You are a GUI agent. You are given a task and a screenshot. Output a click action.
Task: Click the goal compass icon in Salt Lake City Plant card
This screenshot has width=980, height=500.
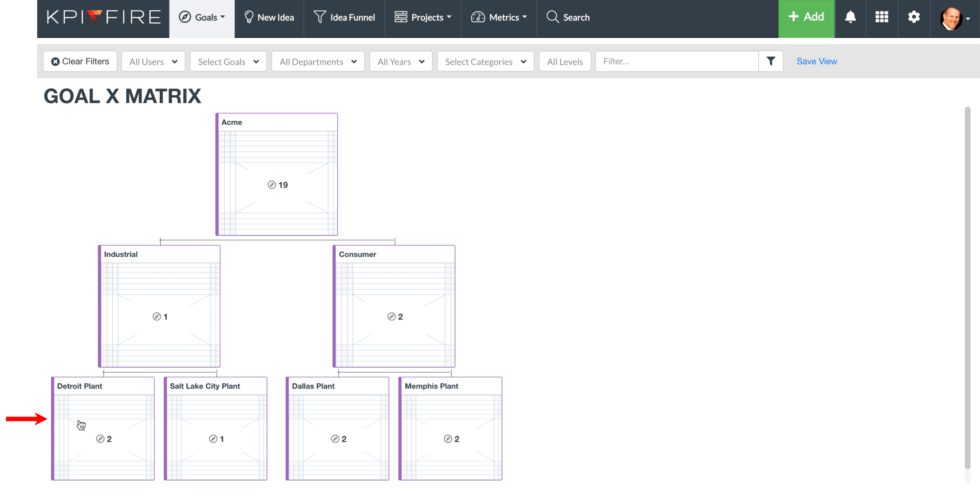[213, 439]
